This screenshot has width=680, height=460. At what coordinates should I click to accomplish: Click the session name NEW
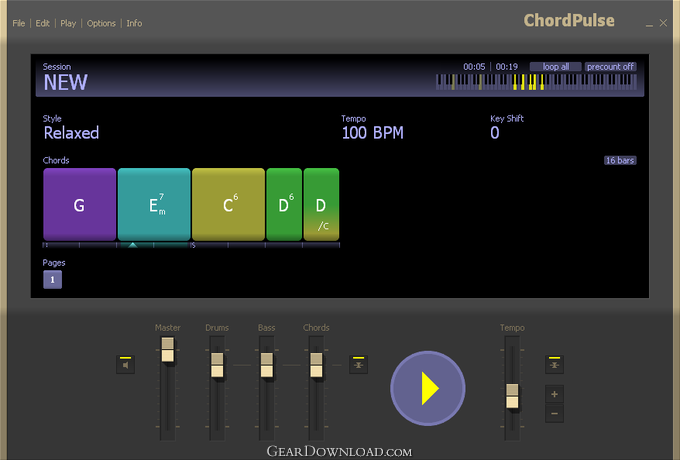65,82
